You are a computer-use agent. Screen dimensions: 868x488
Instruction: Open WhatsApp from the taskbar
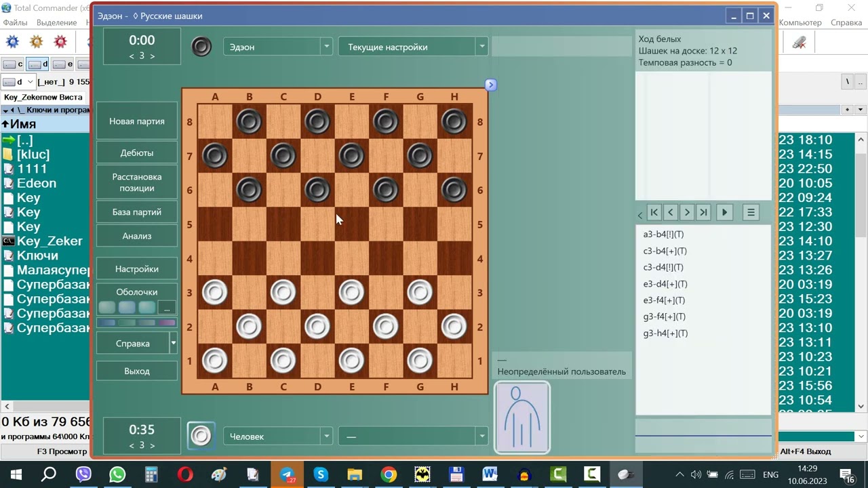[x=117, y=474]
